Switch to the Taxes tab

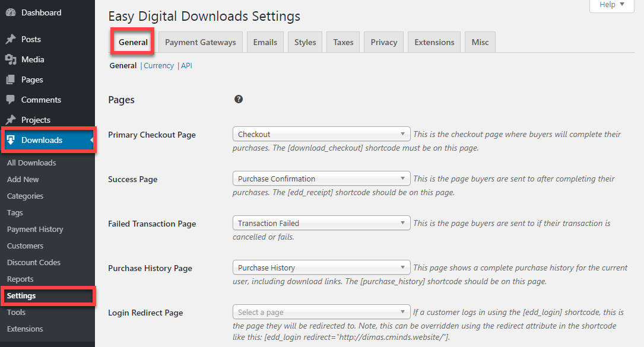pos(343,42)
